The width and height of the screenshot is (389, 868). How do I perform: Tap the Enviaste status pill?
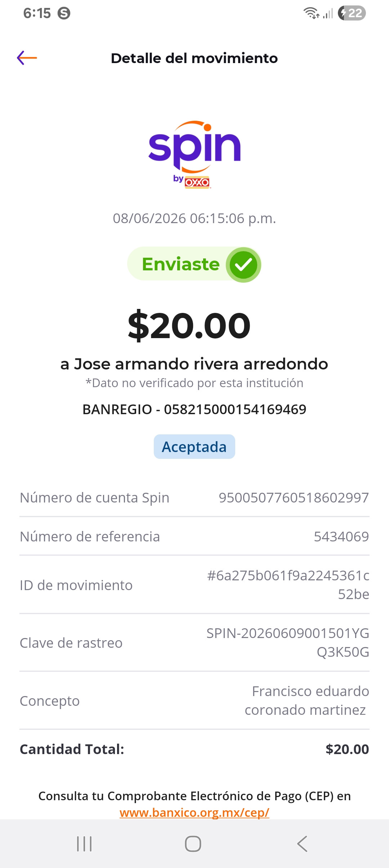(x=194, y=264)
